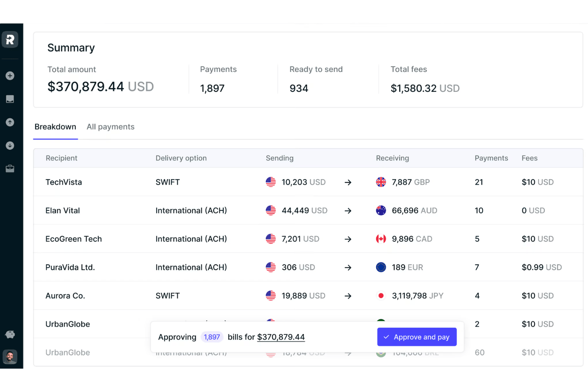Click the arrow in the Aurora Co. row
Image resolution: width=588 pixels, height=392 pixels.
click(x=348, y=296)
